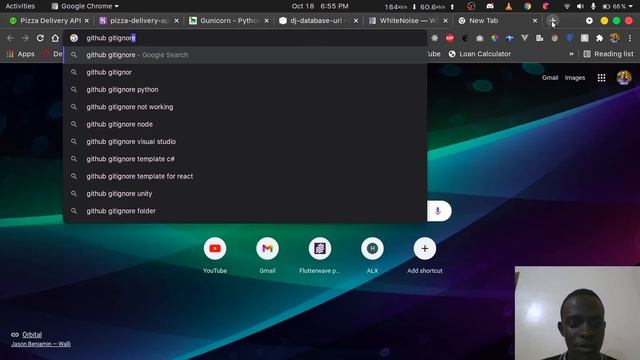Close the Gunicorn tab

point(267,20)
